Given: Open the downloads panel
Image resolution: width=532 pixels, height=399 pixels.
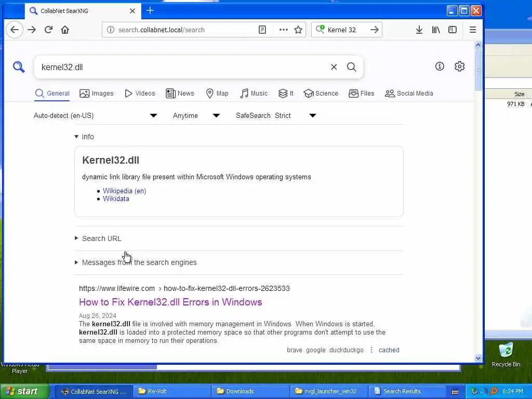Looking at the screenshot, I should click(419, 30).
